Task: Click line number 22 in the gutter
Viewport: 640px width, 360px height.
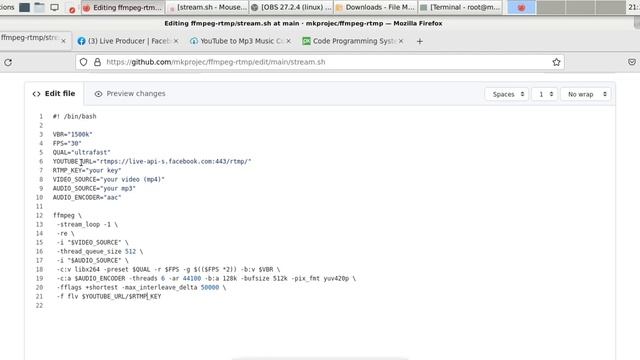Action: (39, 305)
